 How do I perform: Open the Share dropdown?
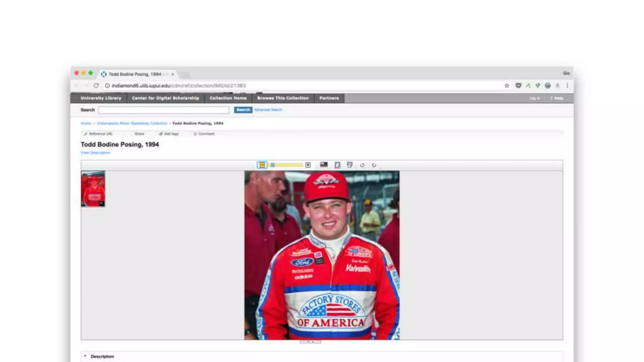[x=139, y=134]
